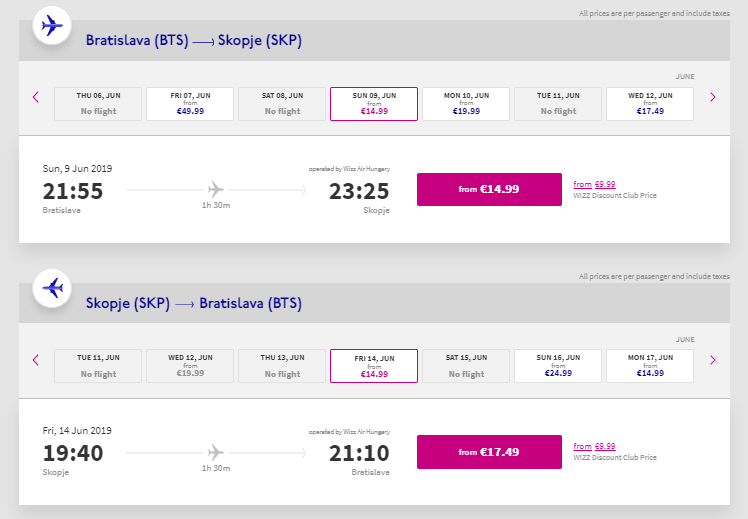Show earlier return dates with left arrow
Screen dimensions: 748x519
click(x=36, y=360)
